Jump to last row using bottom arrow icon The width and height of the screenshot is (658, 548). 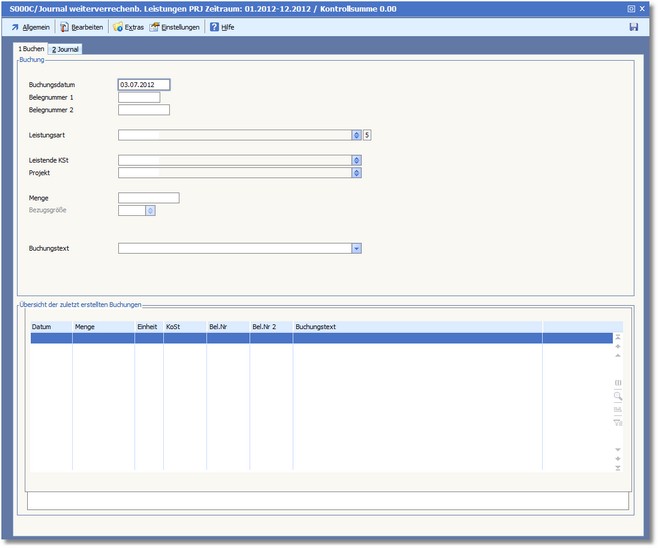(617, 467)
